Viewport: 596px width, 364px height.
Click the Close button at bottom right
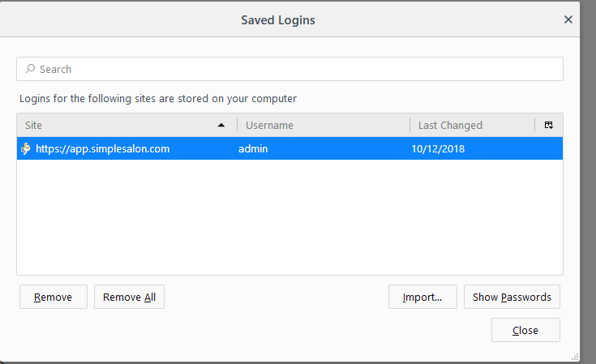(x=525, y=330)
